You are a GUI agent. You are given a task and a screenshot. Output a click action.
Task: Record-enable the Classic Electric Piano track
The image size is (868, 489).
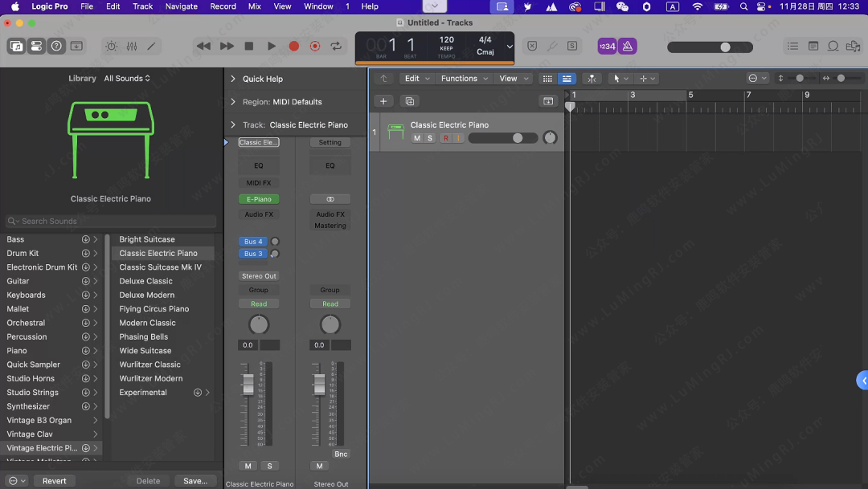click(x=445, y=138)
